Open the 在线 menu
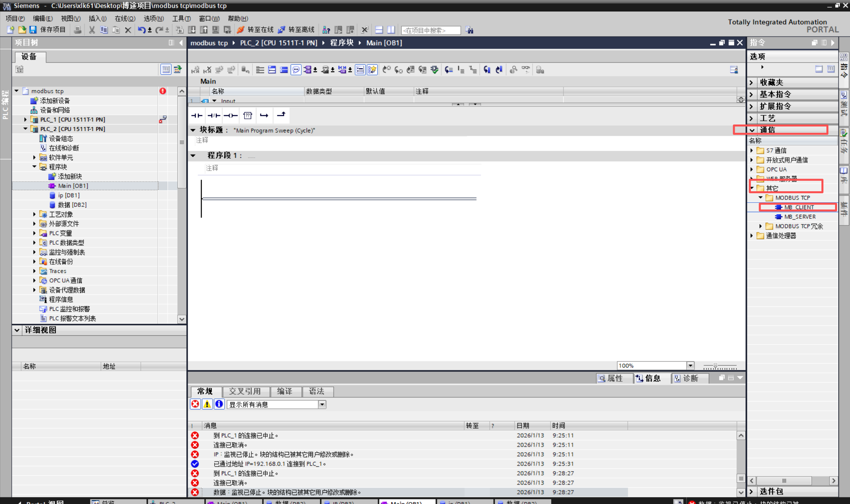This screenshot has height=504, width=850. point(125,18)
